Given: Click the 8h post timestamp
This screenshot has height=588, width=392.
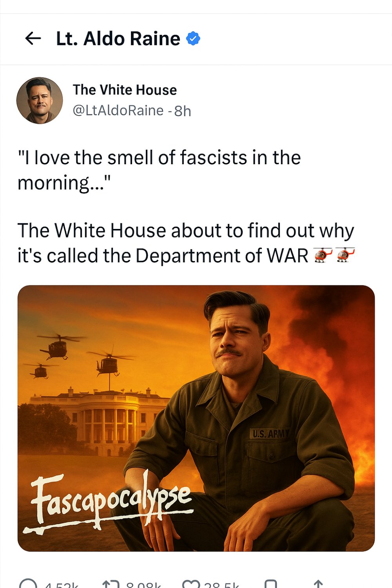Looking at the screenshot, I should pyautogui.click(x=183, y=111).
